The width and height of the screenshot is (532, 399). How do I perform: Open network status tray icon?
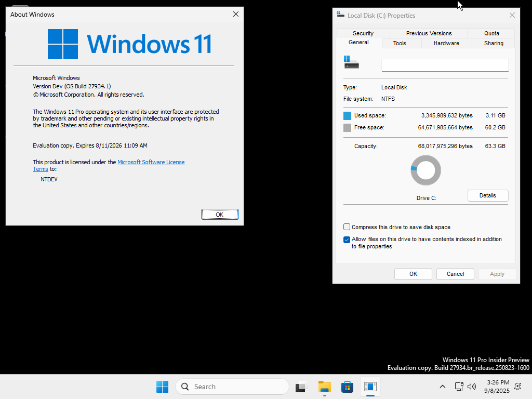[459, 387]
